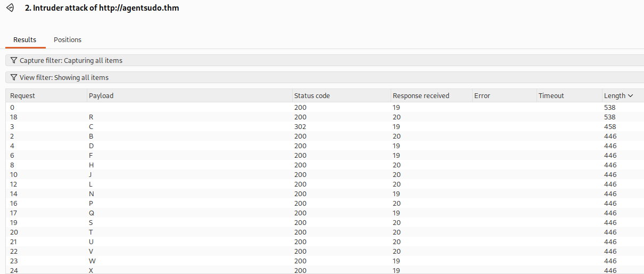Select the row with payload X
The height and width of the screenshot is (274, 644).
325,270
